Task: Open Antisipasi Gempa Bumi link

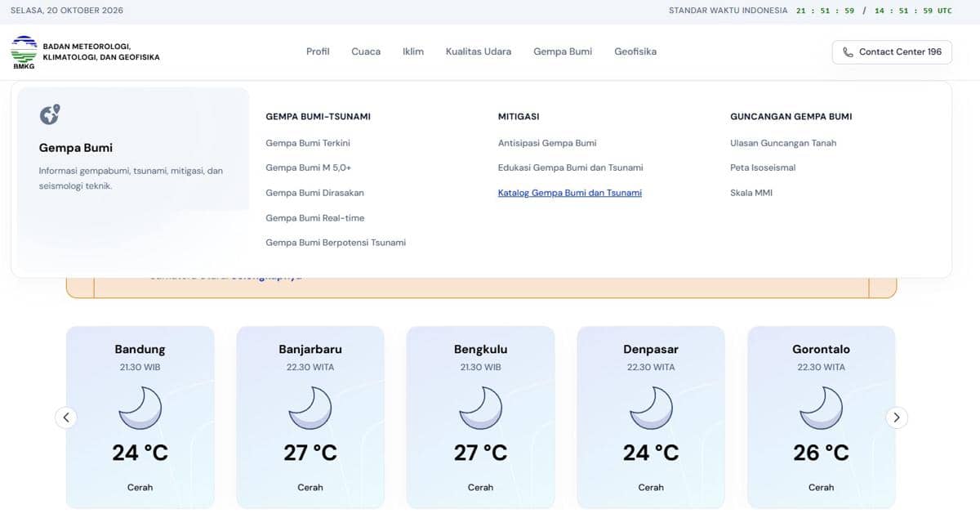Action: (547, 143)
